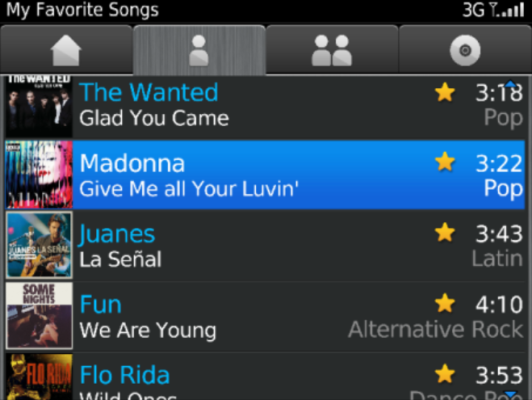Toggle favorite star for Juanes La Señal

[445, 232]
